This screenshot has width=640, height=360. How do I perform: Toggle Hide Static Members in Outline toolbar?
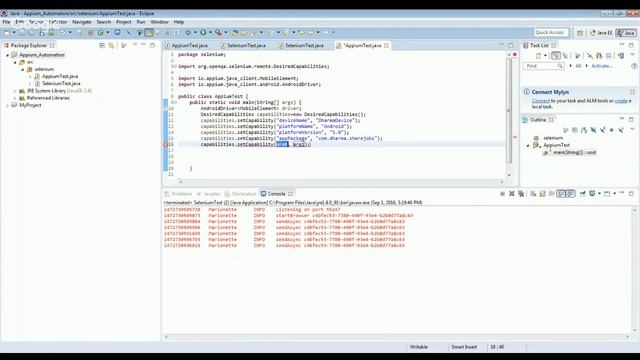click(602, 130)
